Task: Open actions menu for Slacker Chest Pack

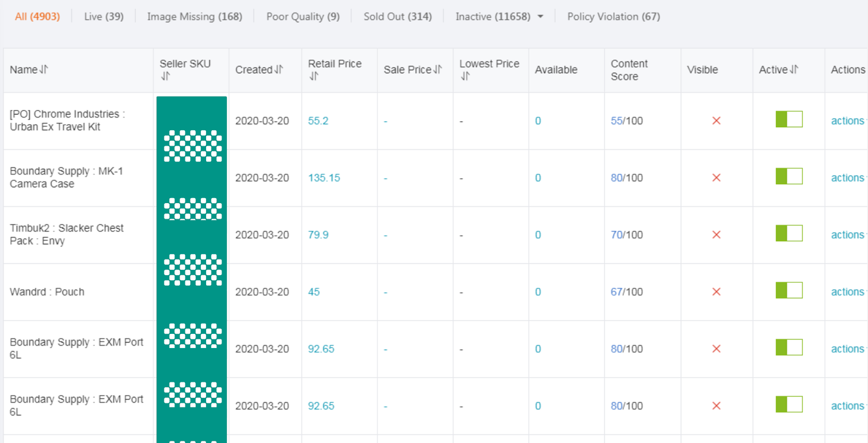Action: point(847,235)
